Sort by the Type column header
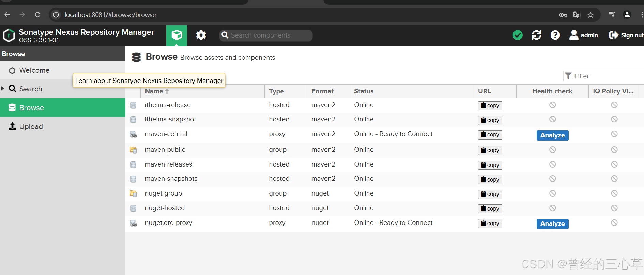Image resolution: width=644 pixels, height=275 pixels. tap(286, 91)
